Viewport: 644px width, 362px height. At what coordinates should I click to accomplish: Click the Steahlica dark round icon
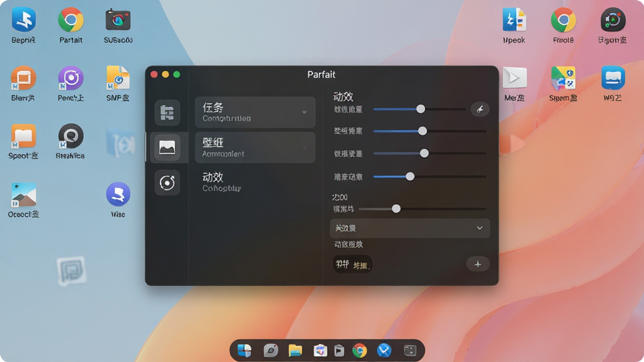[70, 136]
